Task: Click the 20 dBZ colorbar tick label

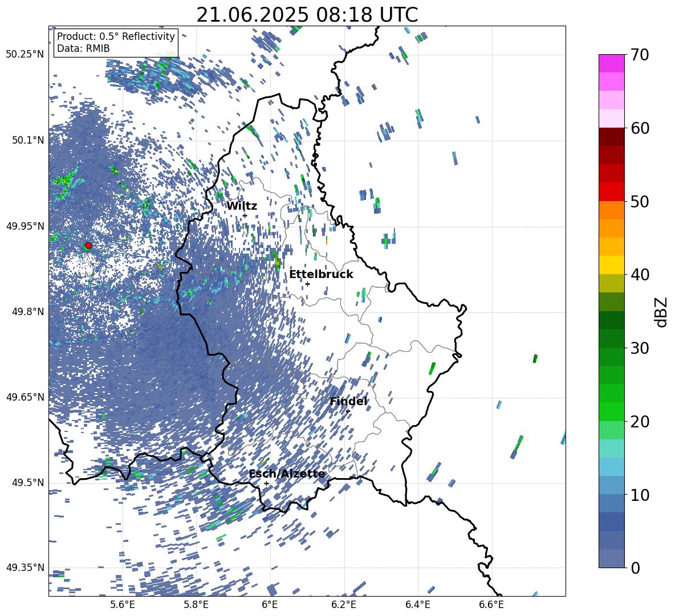Action: tap(640, 422)
